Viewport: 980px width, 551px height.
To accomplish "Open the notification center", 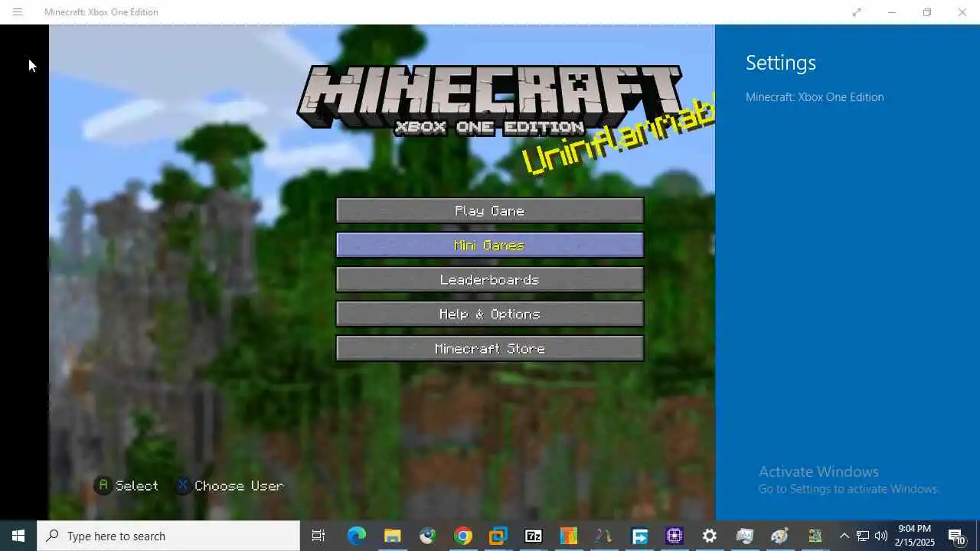I will (957, 536).
